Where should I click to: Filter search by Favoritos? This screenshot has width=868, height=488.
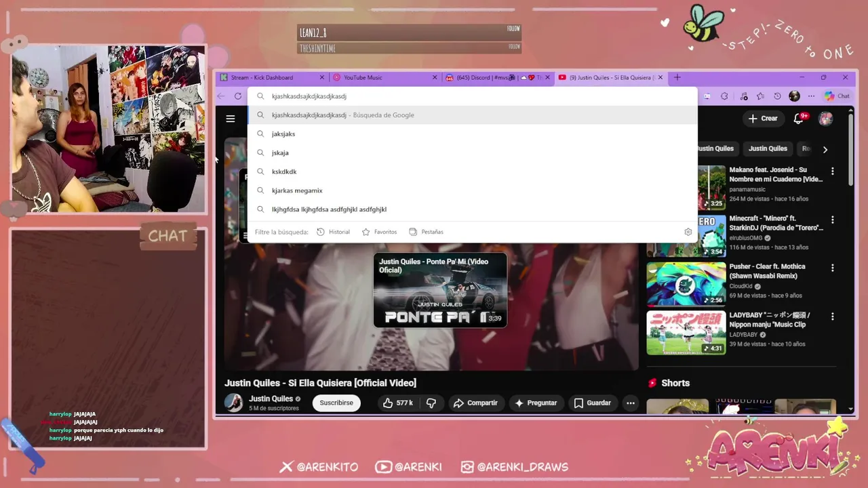(x=379, y=232)
